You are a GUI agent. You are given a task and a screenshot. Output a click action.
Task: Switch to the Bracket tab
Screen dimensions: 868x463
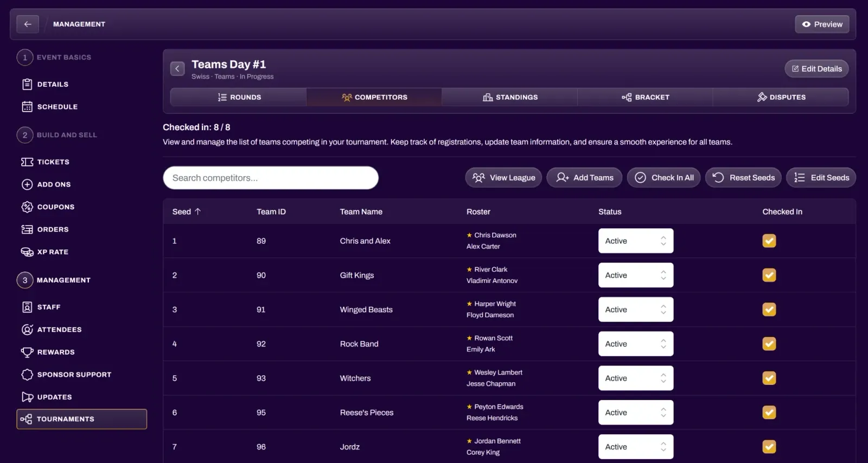645,97
